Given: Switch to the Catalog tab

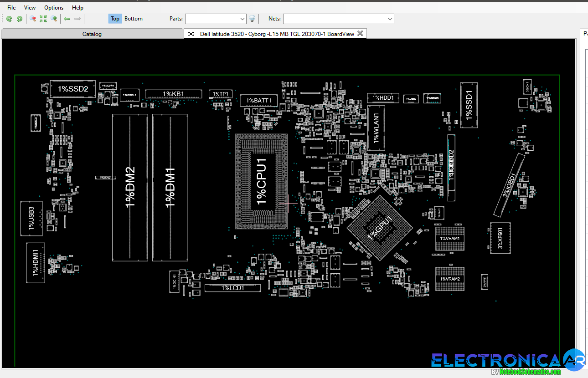Looking at the screenshot, I should 92,34.
